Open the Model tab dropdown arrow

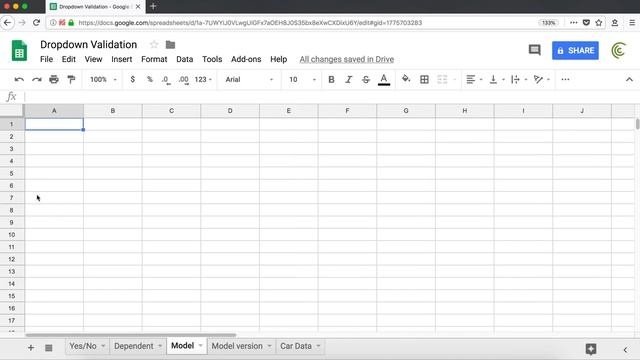pyautogui.click(x=200, y=346)
